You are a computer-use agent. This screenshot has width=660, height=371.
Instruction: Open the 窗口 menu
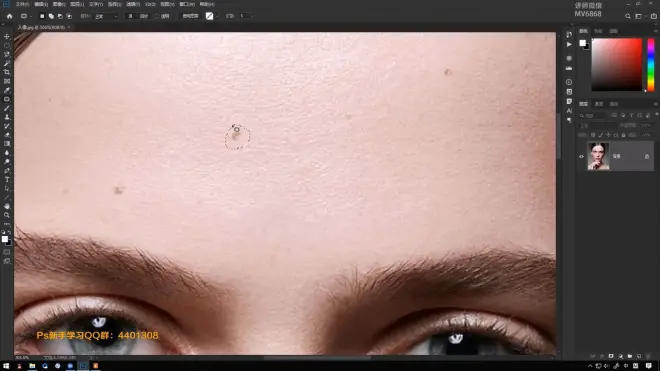pos(187,4)
